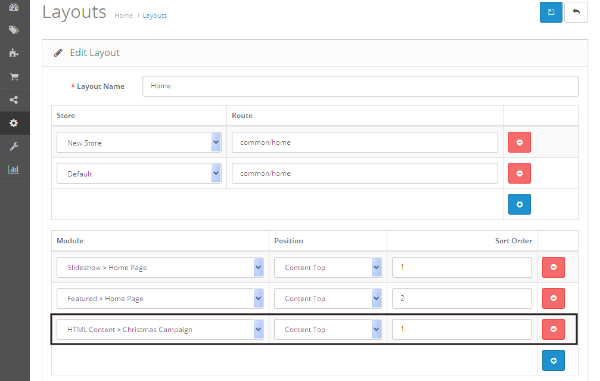Click the Store column header
The height and width of the screenshot is (381, 600).
66,116
